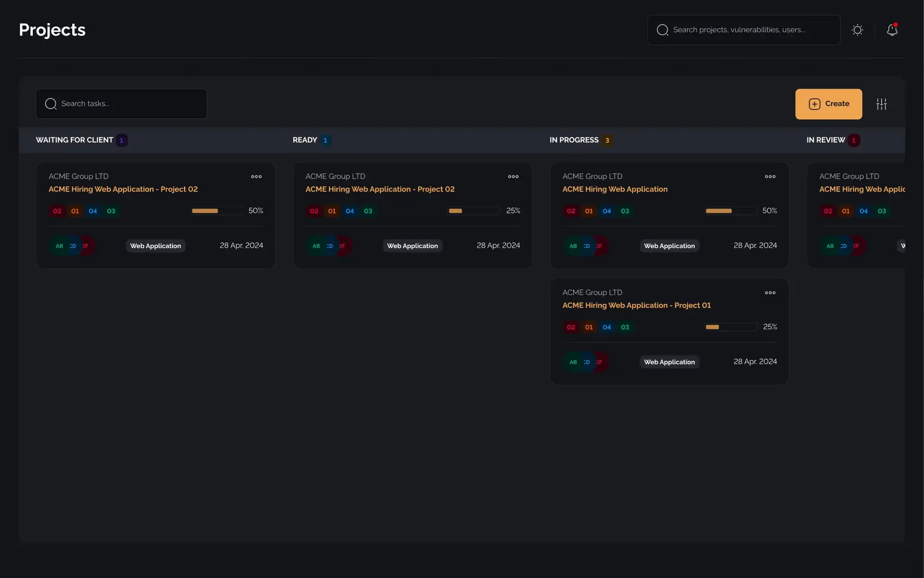The image size is (924, 578).
Task: Open the In Progress column count badge
Action: 608,140
